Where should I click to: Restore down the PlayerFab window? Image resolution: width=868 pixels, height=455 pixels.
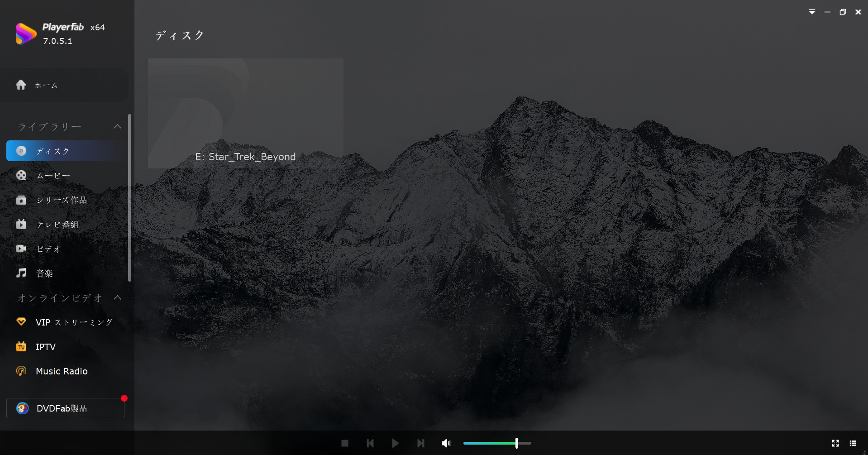[843, 12]
